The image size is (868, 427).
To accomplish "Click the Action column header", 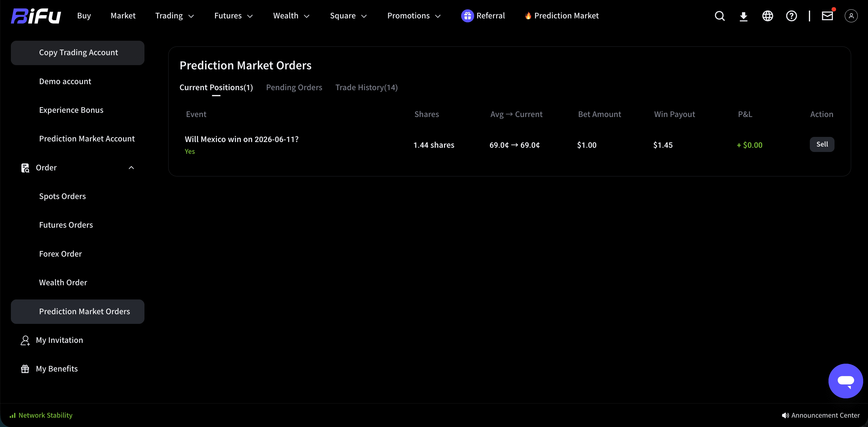I will 822,115.
